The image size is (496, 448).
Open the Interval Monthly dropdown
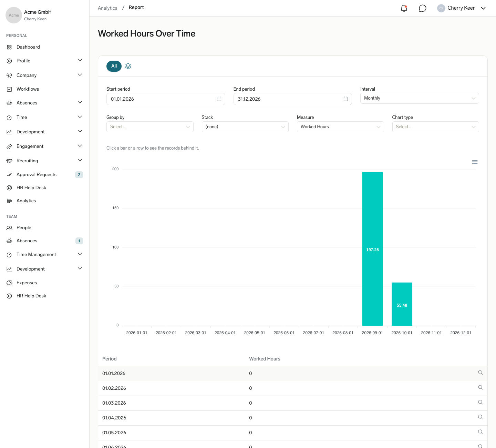(420, 98)
